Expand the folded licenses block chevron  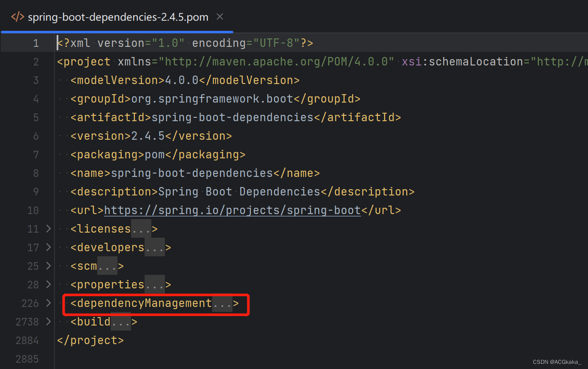point(48,229)
